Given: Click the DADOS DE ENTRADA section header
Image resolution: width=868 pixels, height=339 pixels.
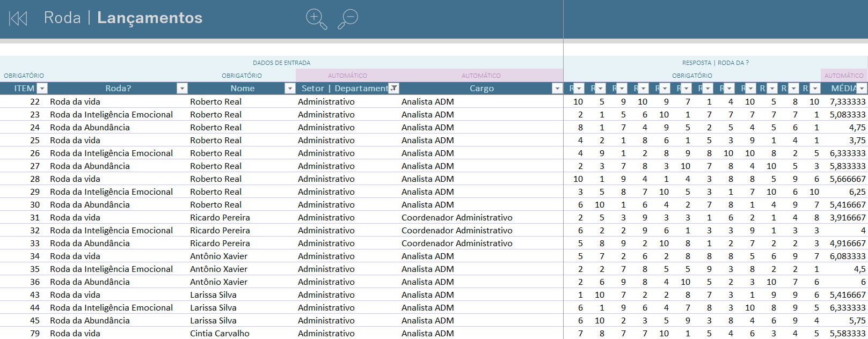Looking at the screenshot, I should [281, 63].
